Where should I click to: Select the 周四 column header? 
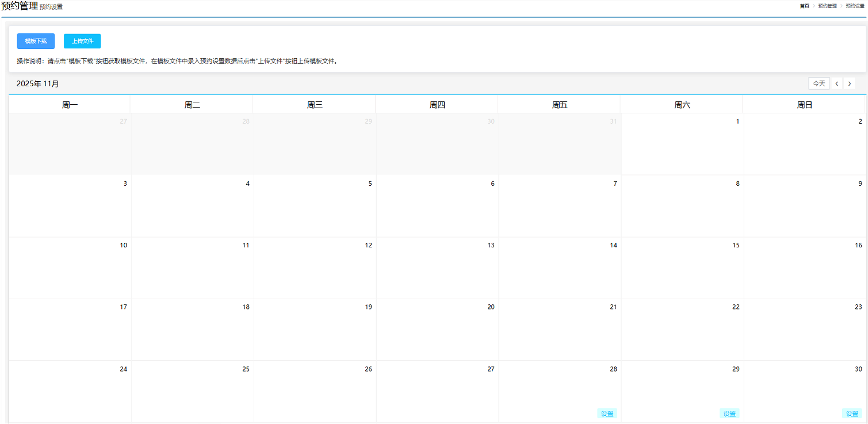[437, 105]
